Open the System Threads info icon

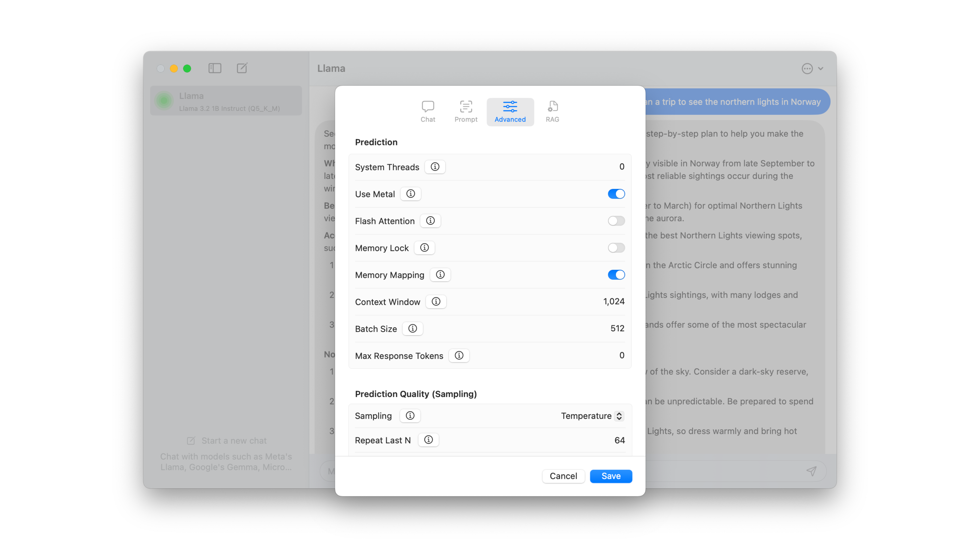[x=435, y=167]
